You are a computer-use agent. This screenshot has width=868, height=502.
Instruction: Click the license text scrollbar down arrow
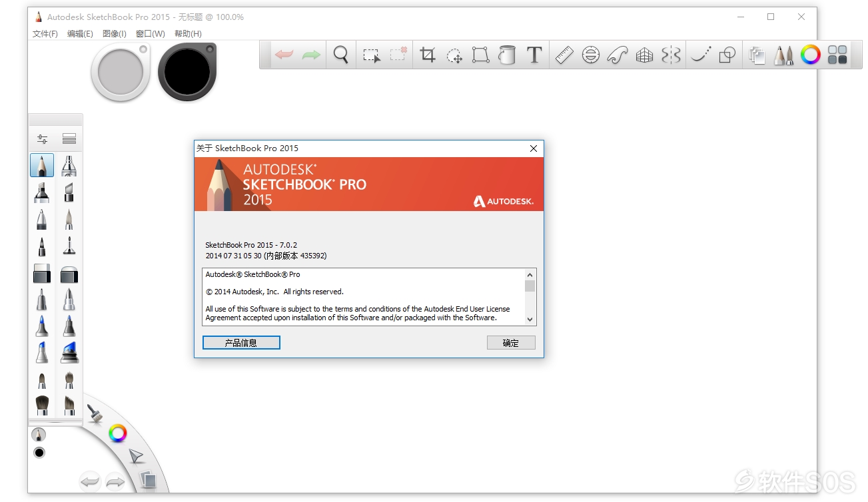coord(530,320)
